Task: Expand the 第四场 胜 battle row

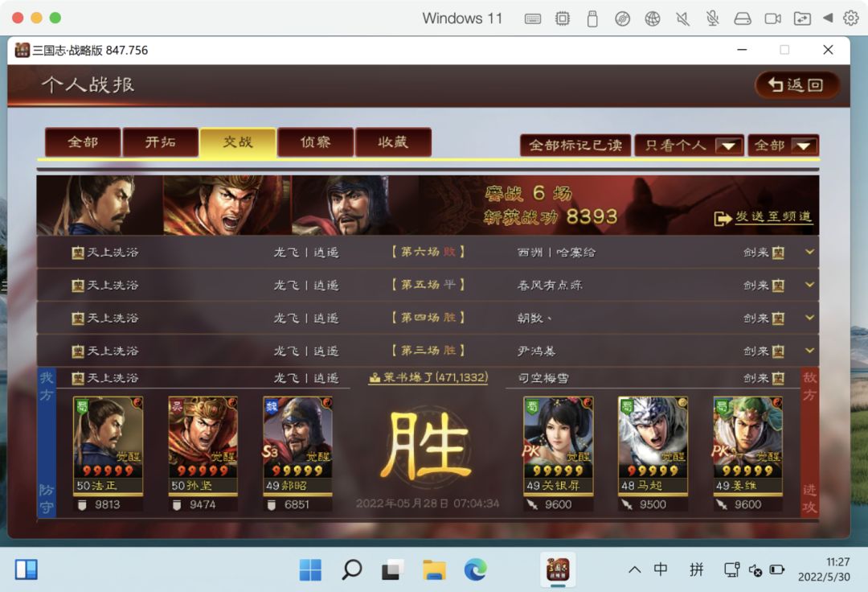Action: click(x=428, y=318)
